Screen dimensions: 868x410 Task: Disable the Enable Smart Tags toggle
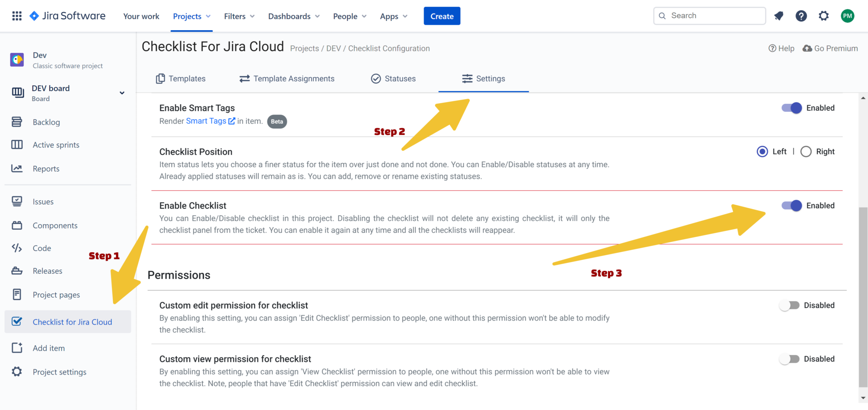tap(791, 108)
